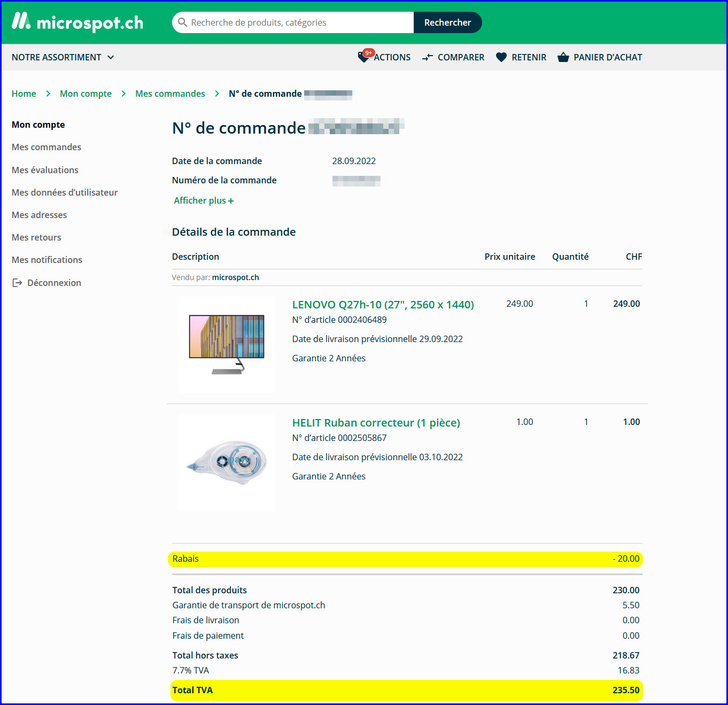Select Mes retours in sidebar

coord(36,237)
